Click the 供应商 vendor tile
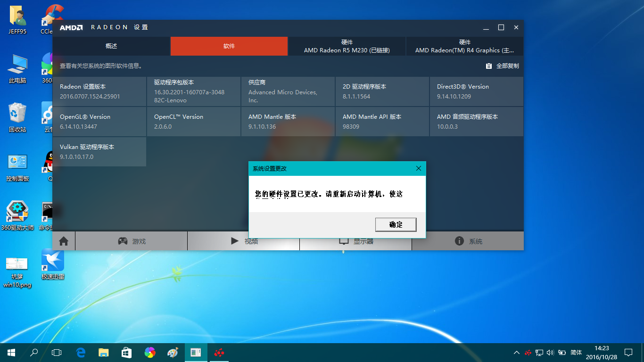The image size is (644, 362). tap(288, 91)
